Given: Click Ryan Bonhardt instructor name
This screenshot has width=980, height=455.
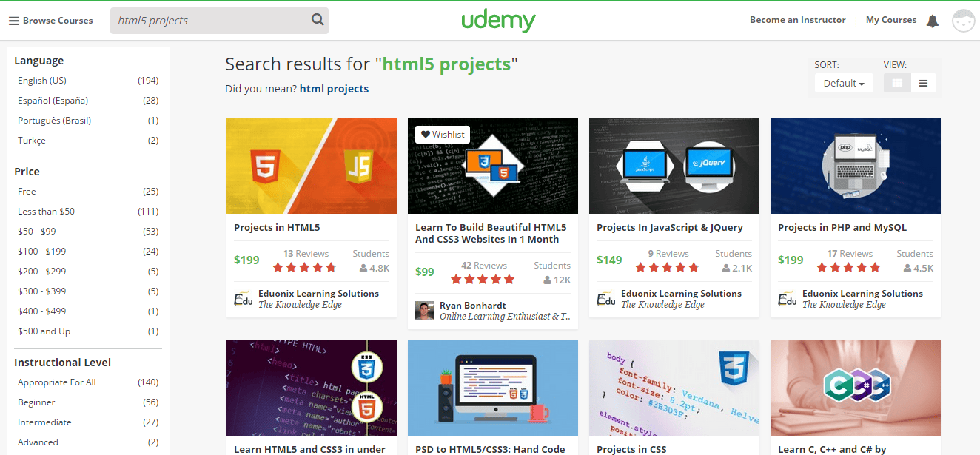Looking at the screenshot, I should point(474,305).
